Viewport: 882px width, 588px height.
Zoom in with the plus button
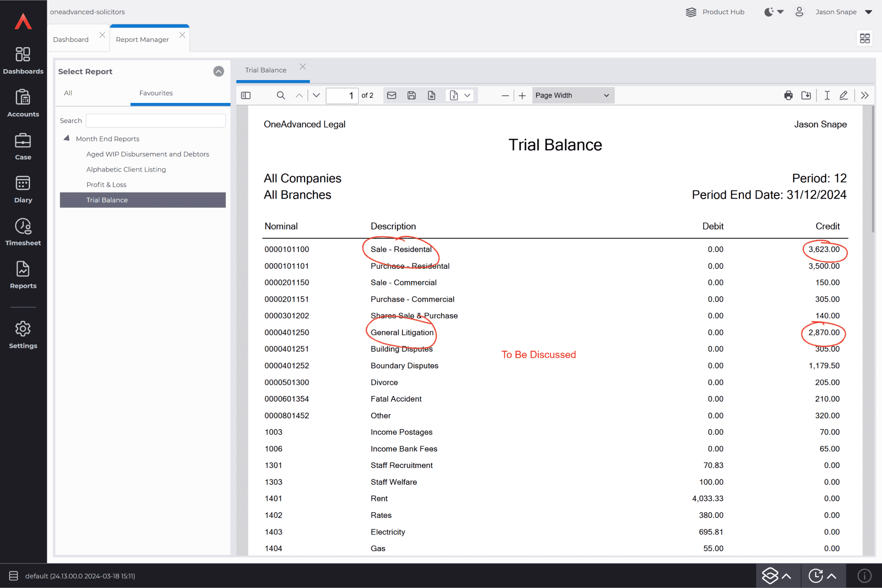tap(522, 95)
